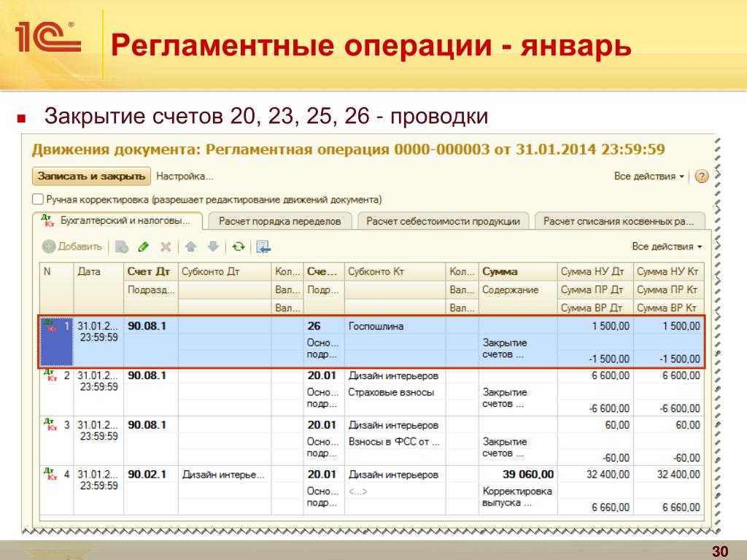Click the Сумма НУ Кт header
Viewport: 747px width, 560px height.
pos(668,271)
